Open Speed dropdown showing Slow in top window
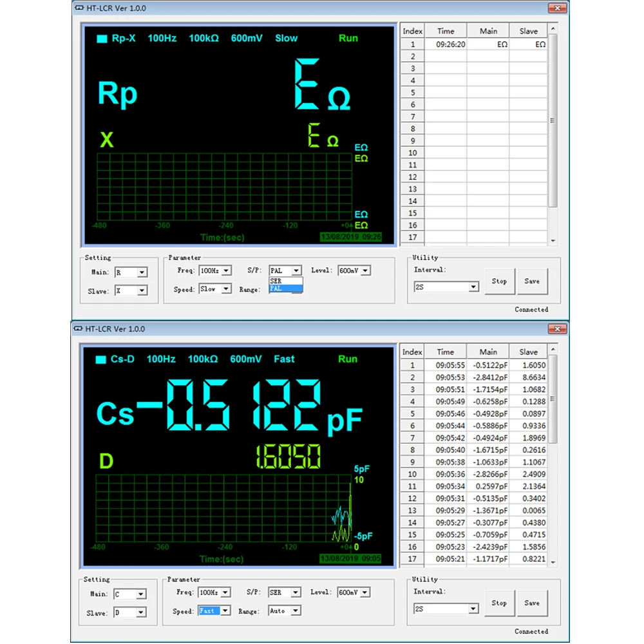Image resolution: width=644 pixels, height=644 pixels. coord(215,289)
